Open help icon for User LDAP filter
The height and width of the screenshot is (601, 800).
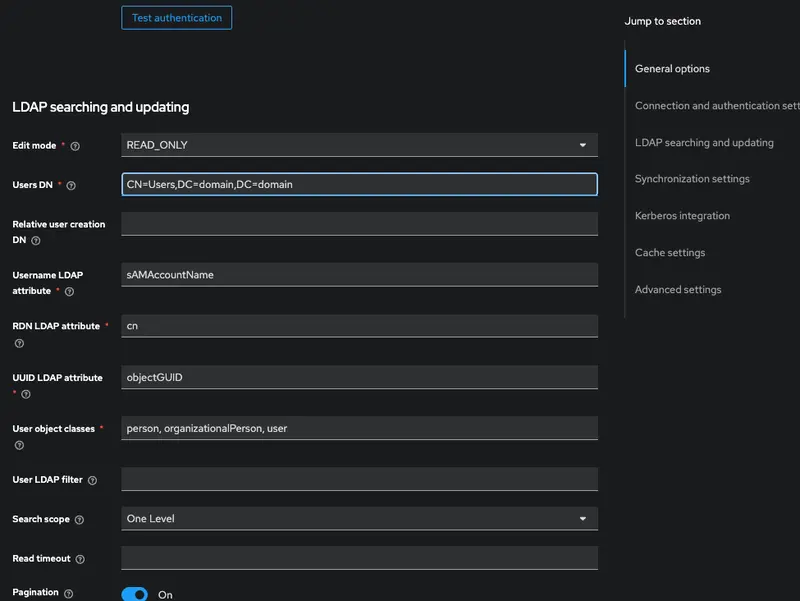pyautogui.click(x=92, y=480)
